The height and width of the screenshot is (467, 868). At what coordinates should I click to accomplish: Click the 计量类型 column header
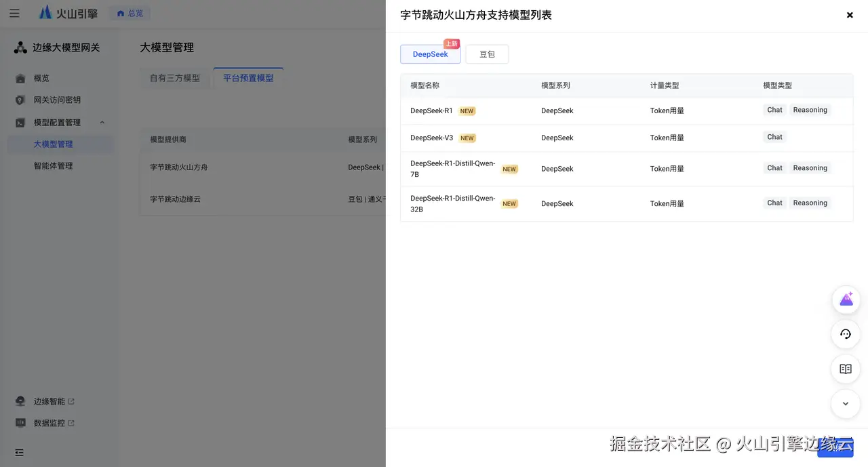pos(665,85)
